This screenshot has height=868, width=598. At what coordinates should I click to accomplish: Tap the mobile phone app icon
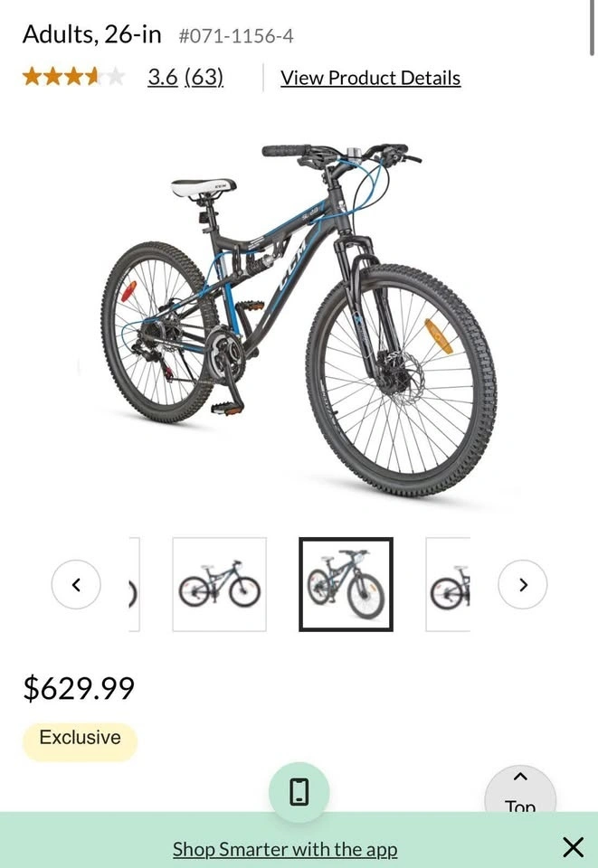(299, 792)
